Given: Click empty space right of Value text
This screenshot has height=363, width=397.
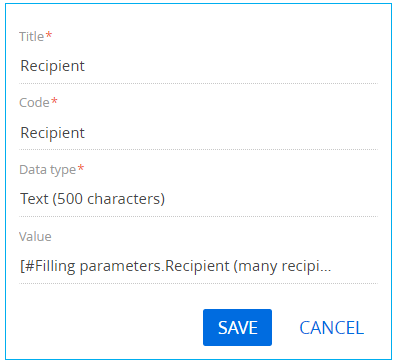Looking at the screenshot, I should 355,267.
